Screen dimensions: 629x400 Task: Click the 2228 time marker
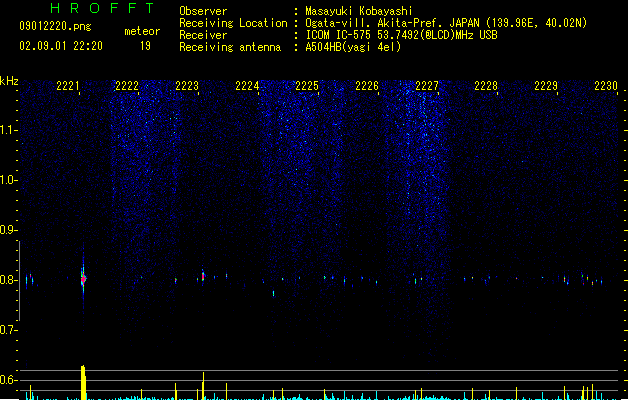click(x=486, y=86)
